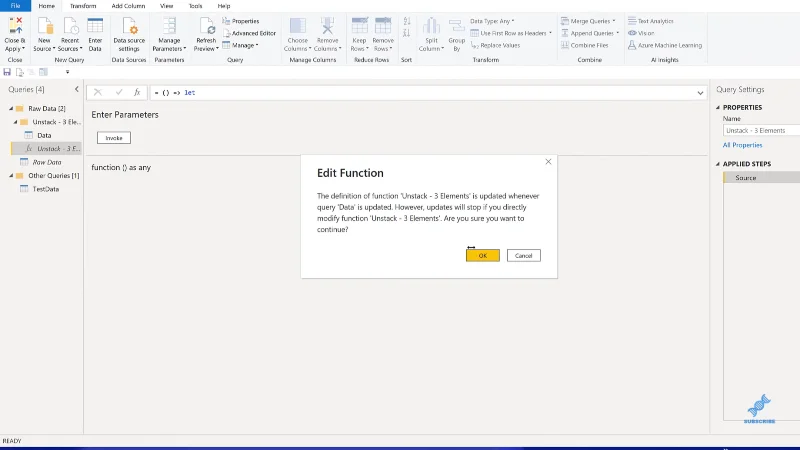
Task: Collapse the PROPERTIES section
Action: pos(718,107)
